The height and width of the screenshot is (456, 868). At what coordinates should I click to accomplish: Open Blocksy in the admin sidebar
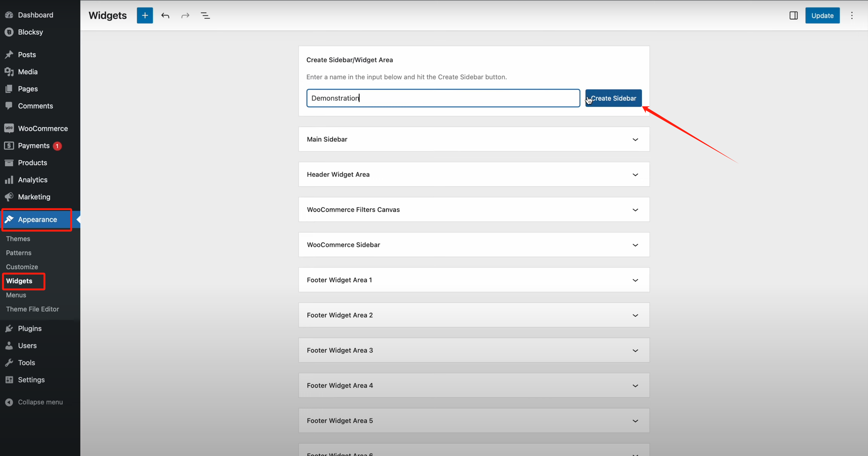(x=30, y=32)
